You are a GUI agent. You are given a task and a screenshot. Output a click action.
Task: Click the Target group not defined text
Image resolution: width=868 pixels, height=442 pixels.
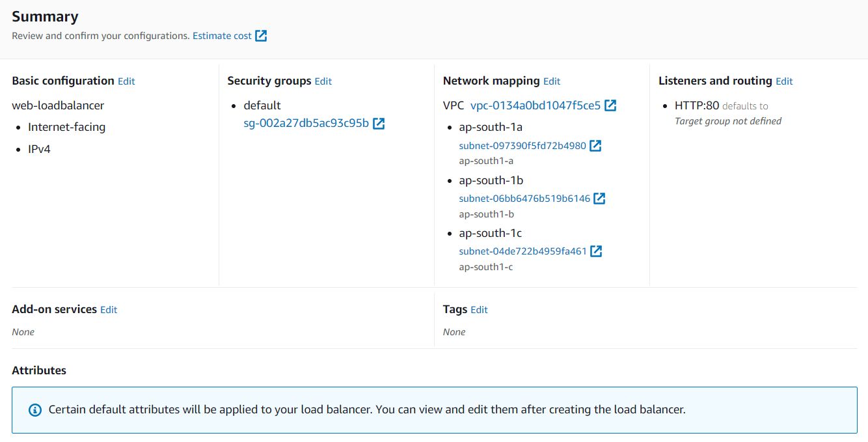point(728,121)
